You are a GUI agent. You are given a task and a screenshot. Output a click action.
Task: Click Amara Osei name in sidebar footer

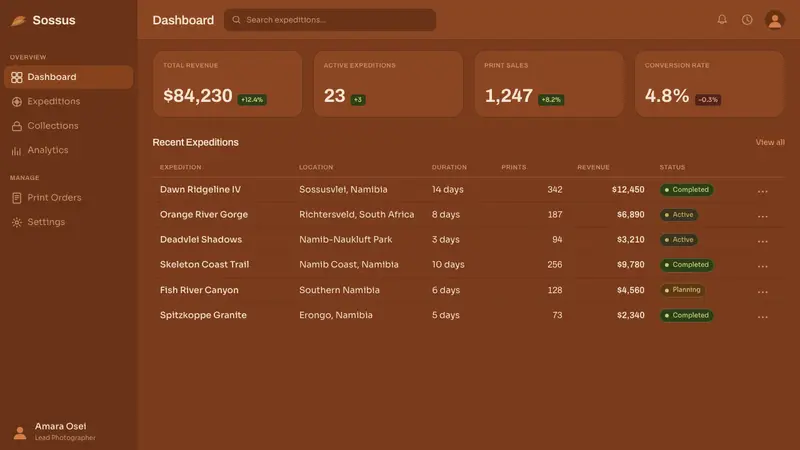coord(60,426)
